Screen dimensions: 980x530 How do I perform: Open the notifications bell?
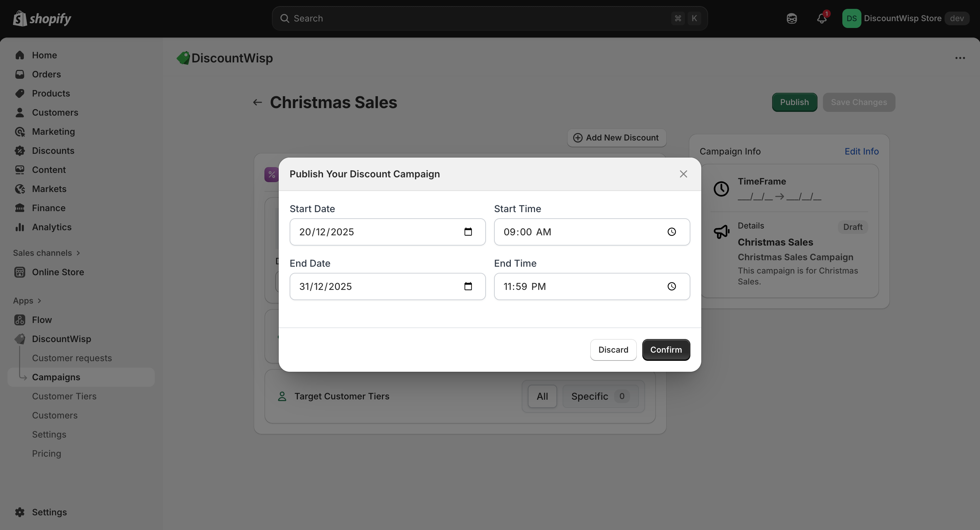[821, 19]
